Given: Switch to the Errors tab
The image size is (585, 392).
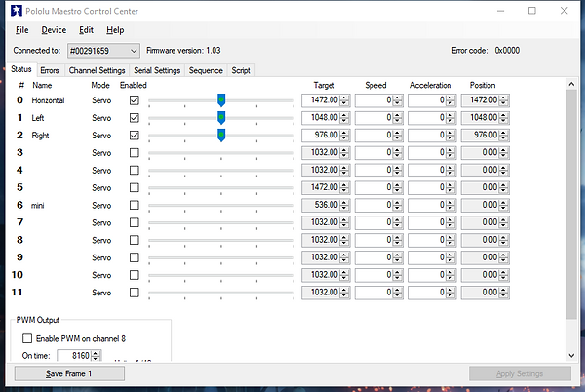Looking at the screenshot, I should 50,70.
